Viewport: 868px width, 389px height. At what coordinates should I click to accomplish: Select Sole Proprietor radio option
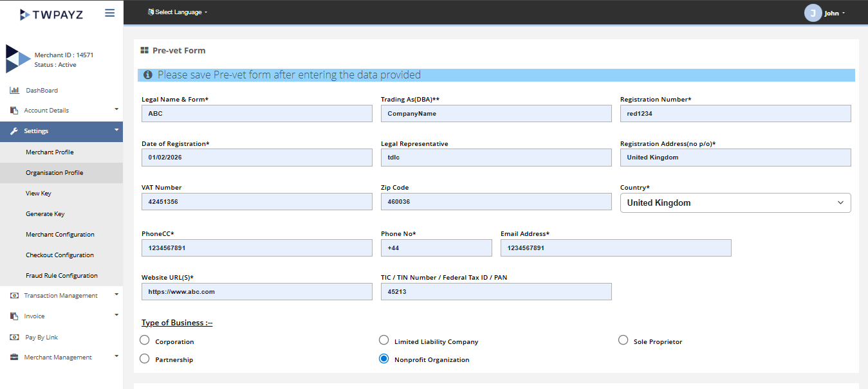[623, 340]
